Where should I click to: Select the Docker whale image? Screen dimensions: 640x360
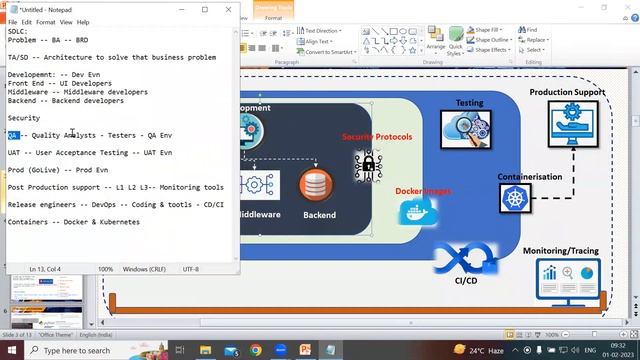(x=417, y=213)
